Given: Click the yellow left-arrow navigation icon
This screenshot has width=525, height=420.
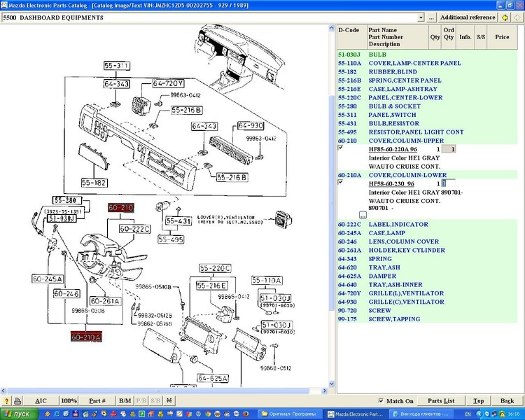Looking at the screenshot, I should [x=505, y=17].
